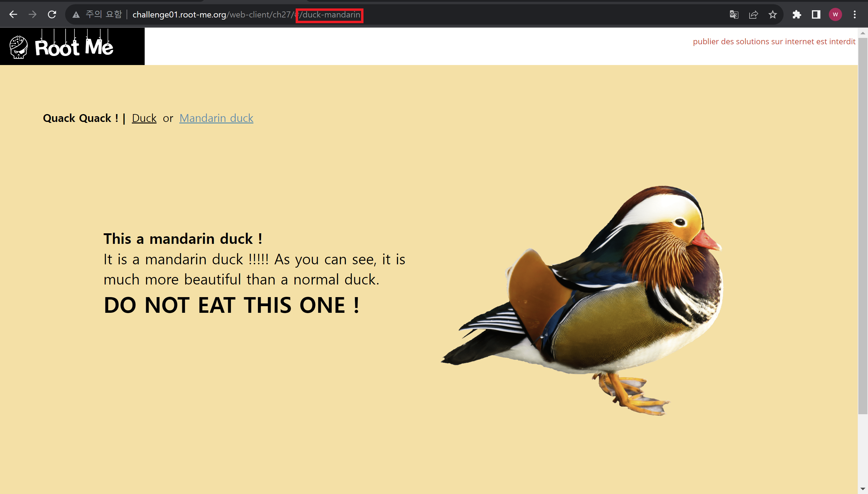Toggle the browser side panel
The height and width of the screenshot is (494, 868).
pyautogui.click(x=816, y=14)
